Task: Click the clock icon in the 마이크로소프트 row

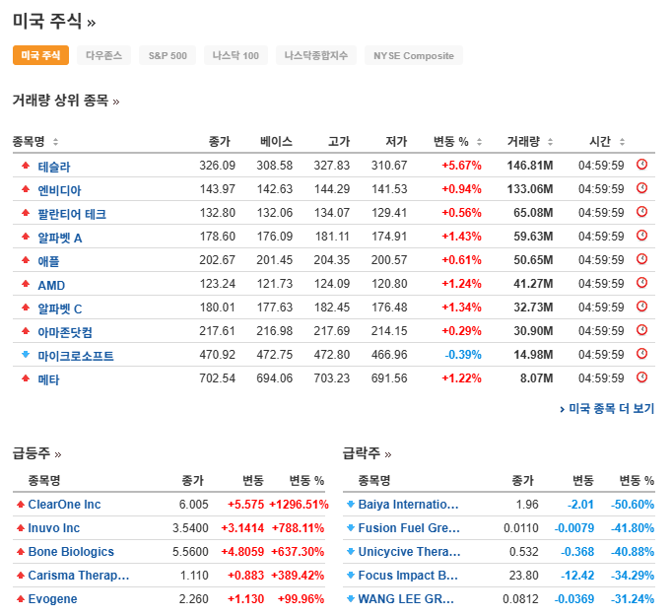Action: (641, 353)
